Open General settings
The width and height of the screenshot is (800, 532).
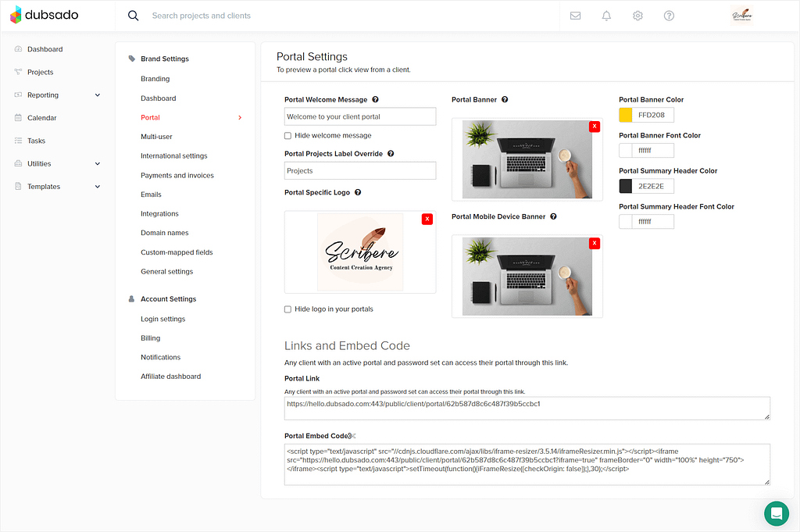[x=167, y=272]
